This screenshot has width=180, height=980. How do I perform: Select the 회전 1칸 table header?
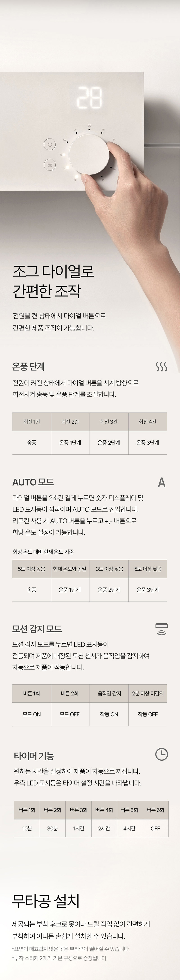[31, 421]
